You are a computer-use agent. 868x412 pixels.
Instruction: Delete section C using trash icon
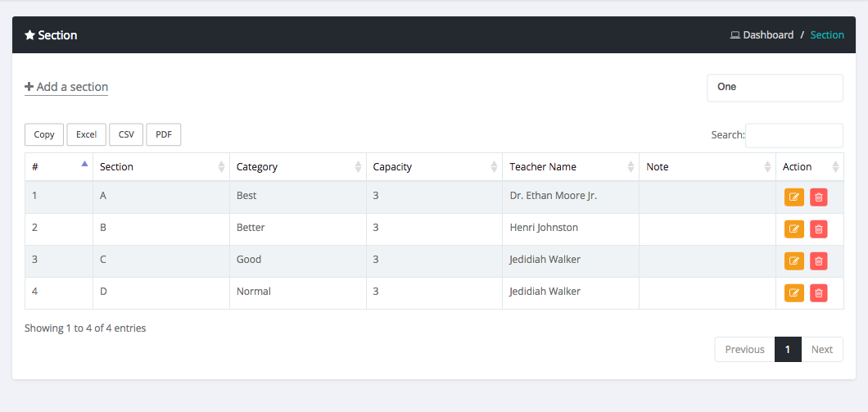pos(819,260)
